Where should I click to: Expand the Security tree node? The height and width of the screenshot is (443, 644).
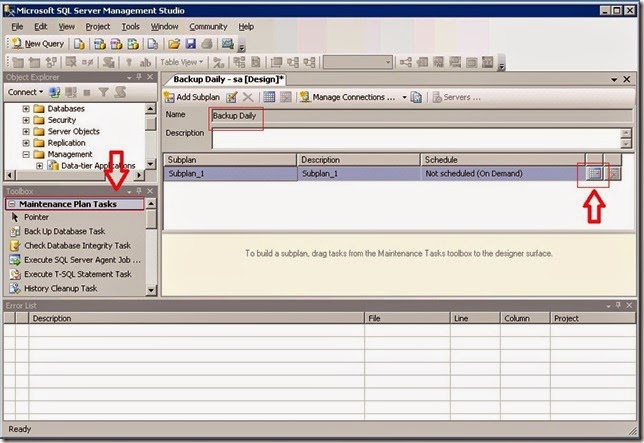pyautogui.click(x=26, y=120)
